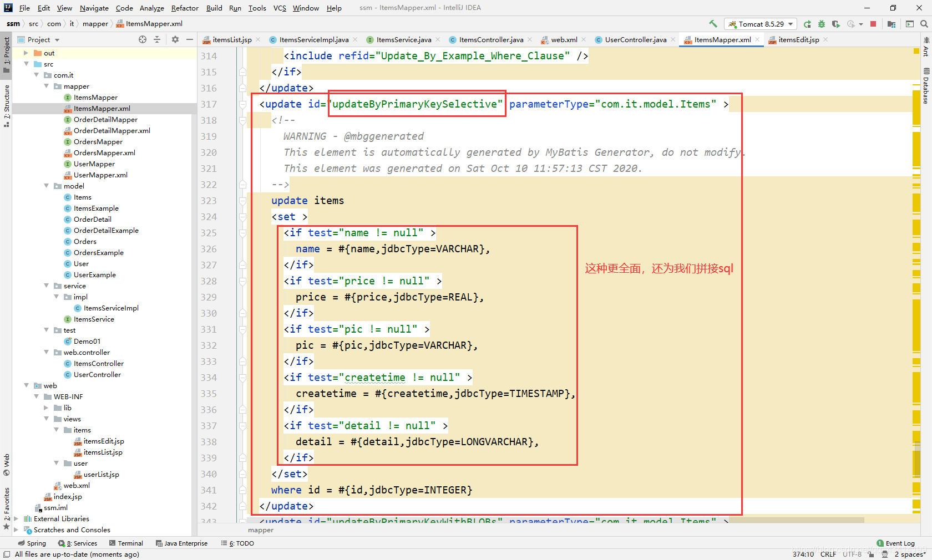This screenshot has height=560, width=932.
Task: Open Project Structure dialog icon
Action: [891, 24]
